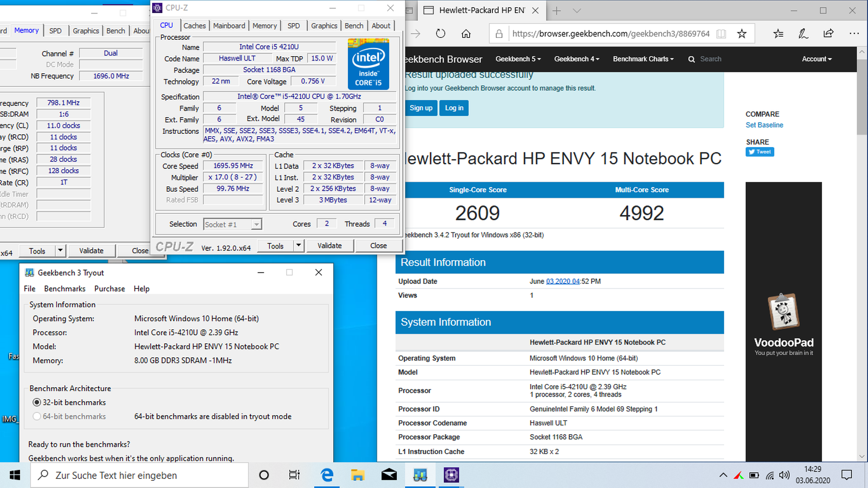
Task: Open reading view icon in address bar
Action: [721, 33]
